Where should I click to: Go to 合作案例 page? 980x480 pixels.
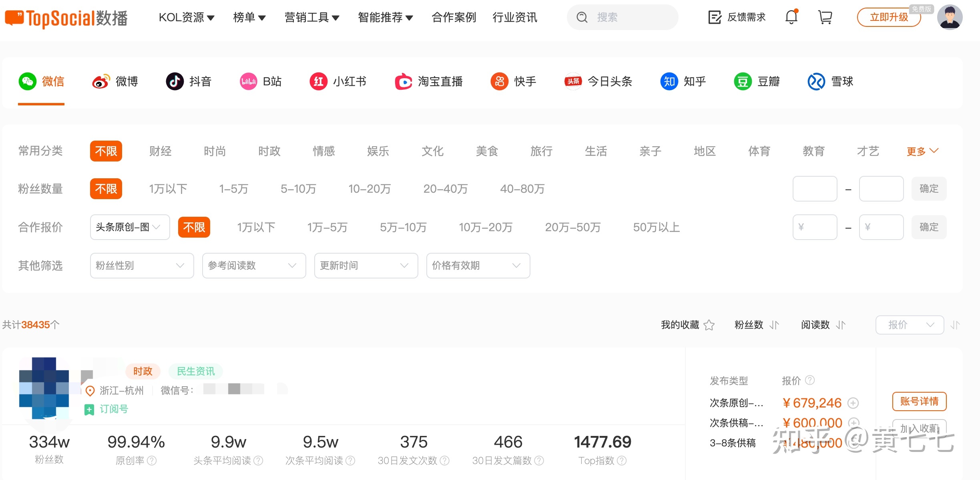pos(454,17)
